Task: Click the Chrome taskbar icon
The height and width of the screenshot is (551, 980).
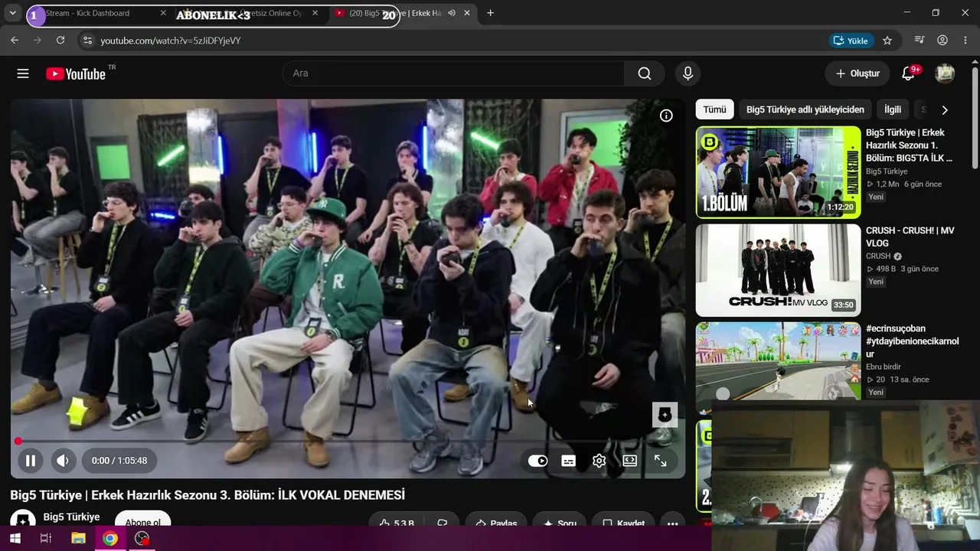Action: (x=110, y=538)
